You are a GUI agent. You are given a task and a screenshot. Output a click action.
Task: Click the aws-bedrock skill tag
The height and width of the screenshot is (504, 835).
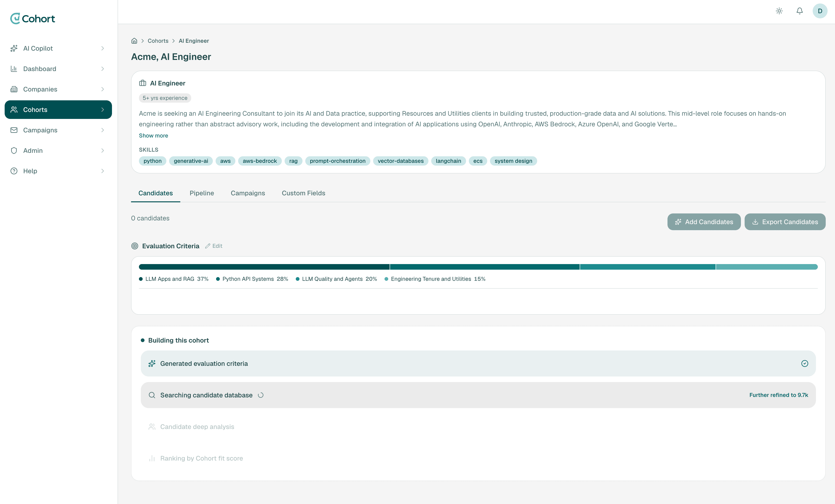click(x=260, y=161)
